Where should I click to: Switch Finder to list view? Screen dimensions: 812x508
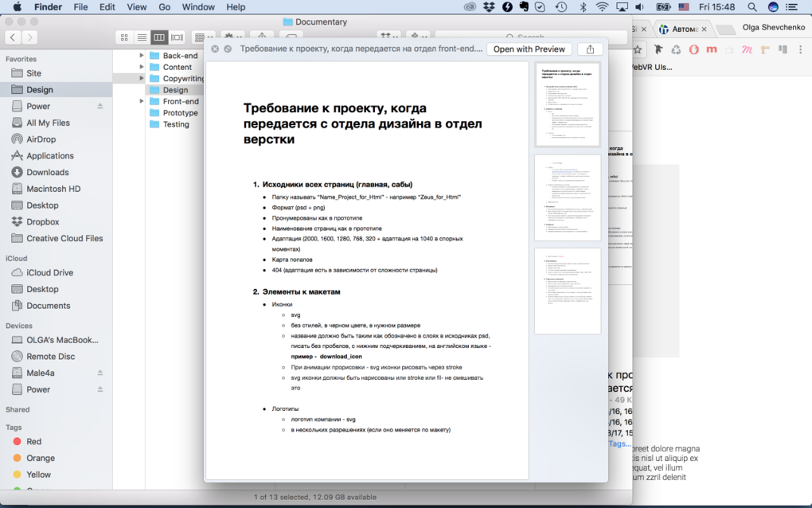142,37
